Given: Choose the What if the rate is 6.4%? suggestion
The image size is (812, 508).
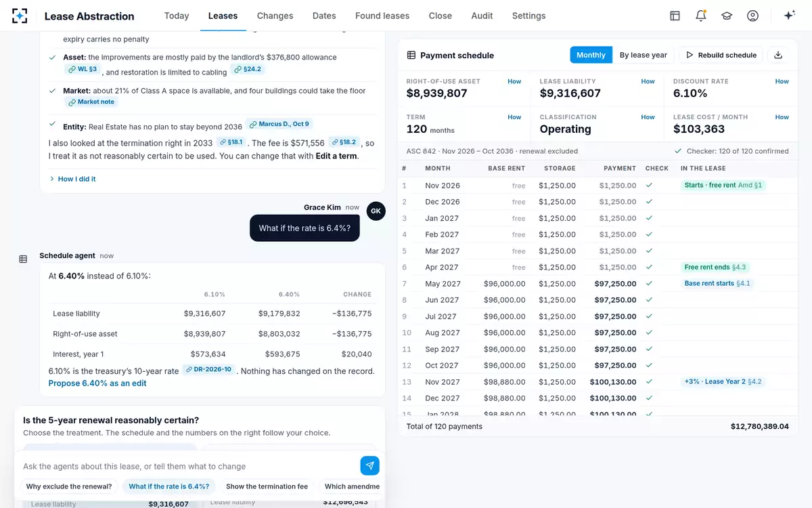Looking at the screenshot, I should [x=170, y=486].
